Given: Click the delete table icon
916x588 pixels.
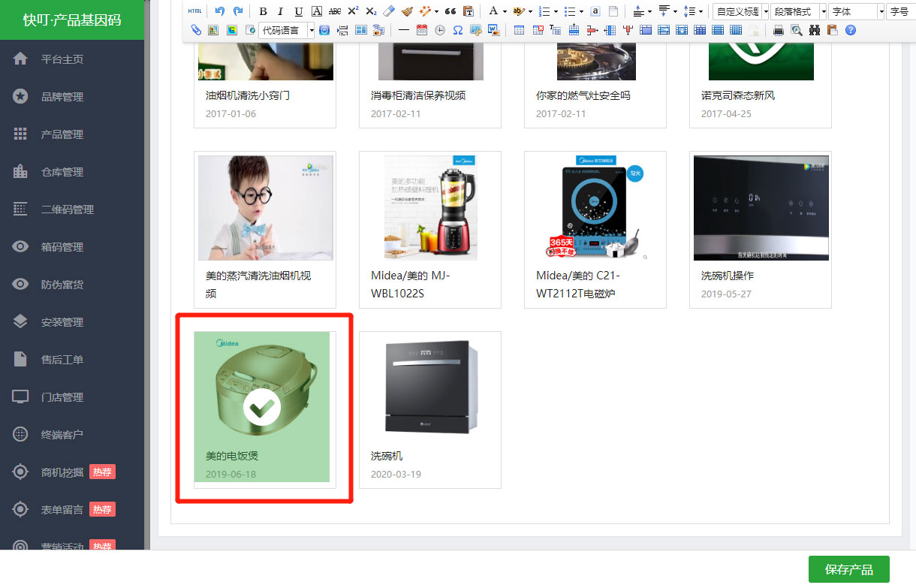Looking at the screenshot, I should 538,30.
